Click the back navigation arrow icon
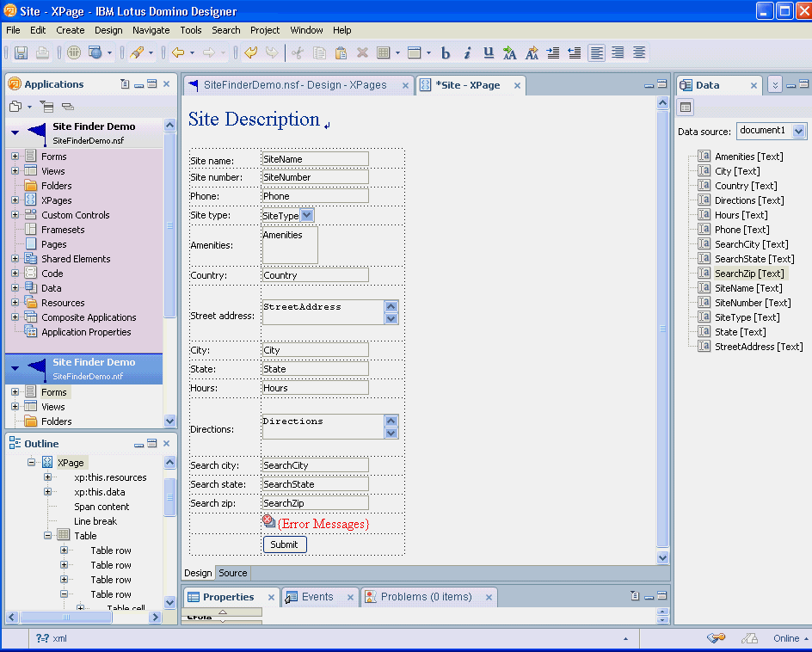 coord(178,53)
